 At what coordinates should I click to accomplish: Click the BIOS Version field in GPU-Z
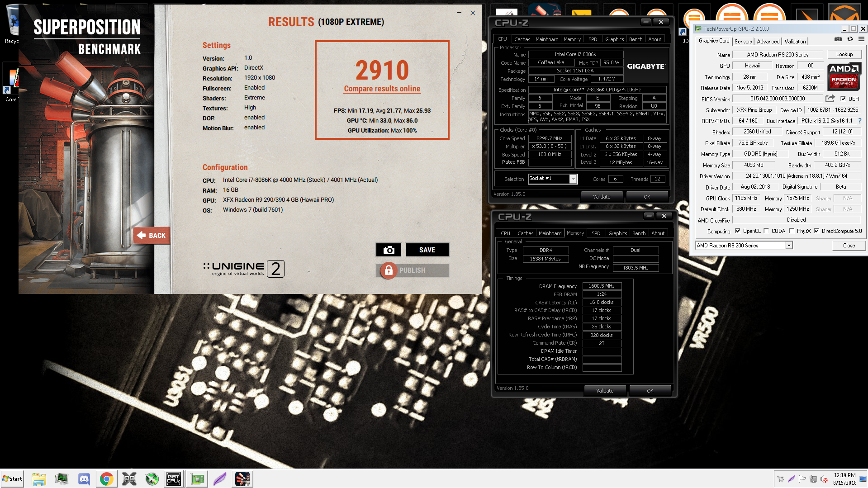[777, 99]
